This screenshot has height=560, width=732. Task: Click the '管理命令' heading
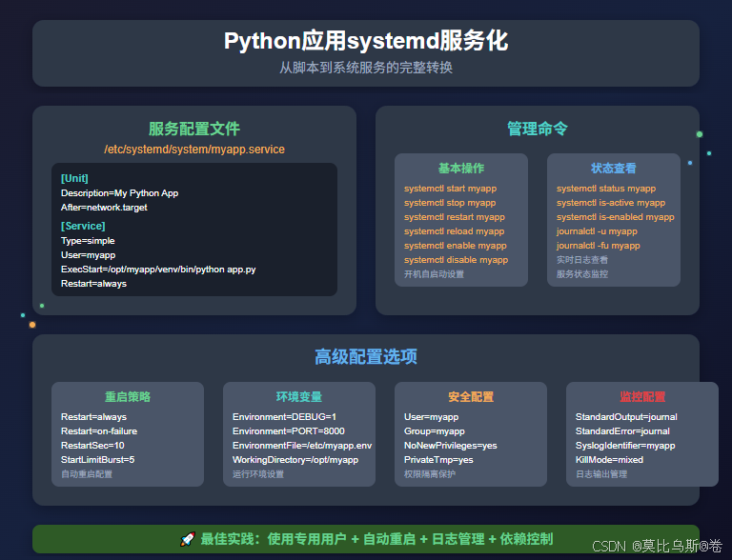tap(538, 129)
